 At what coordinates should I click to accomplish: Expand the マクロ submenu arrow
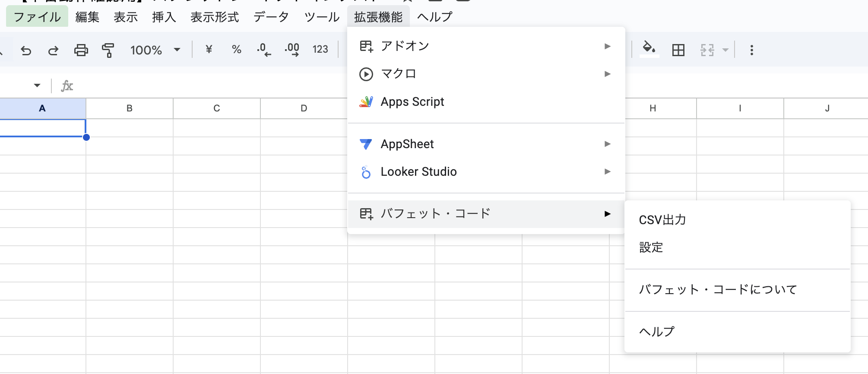608,74
